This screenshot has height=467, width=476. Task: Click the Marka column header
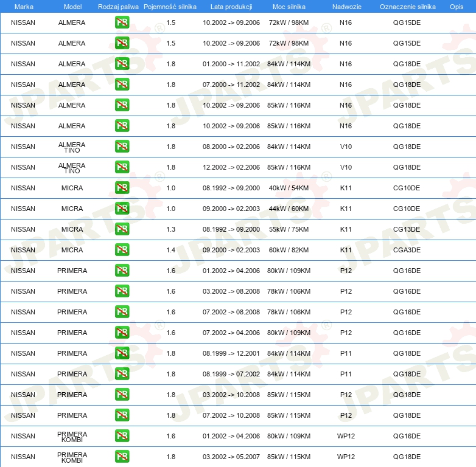coord(24,7)
